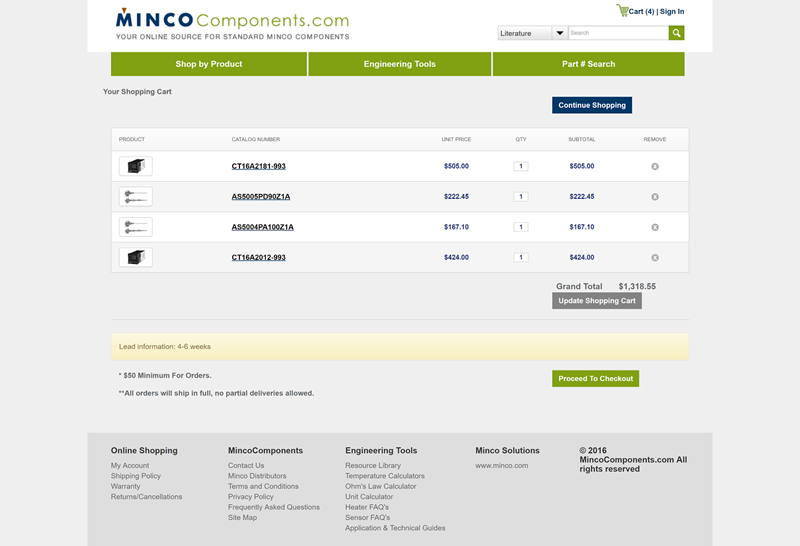Image resolution: width=800 pixels, height=546 pixels.
Task: Open Sensor FAQ's footer link
Action: tap(367, 517)
